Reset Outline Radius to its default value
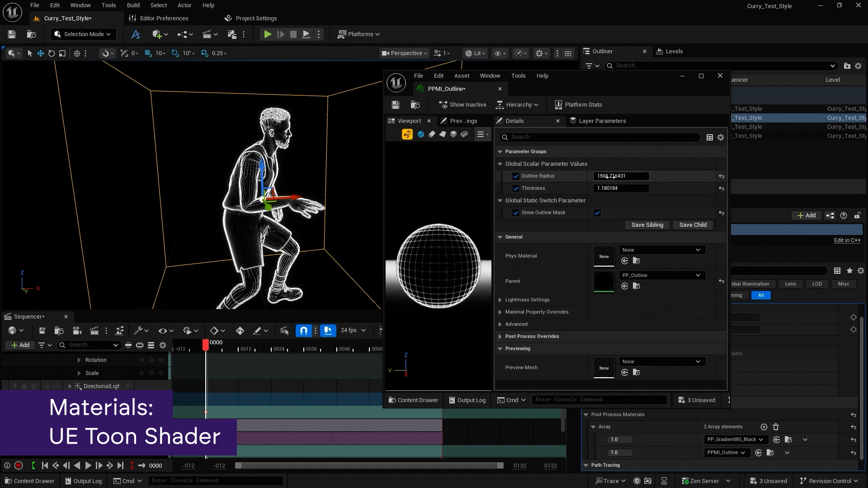Viewport: 868px width, 488px height. [x=722, y=176]
